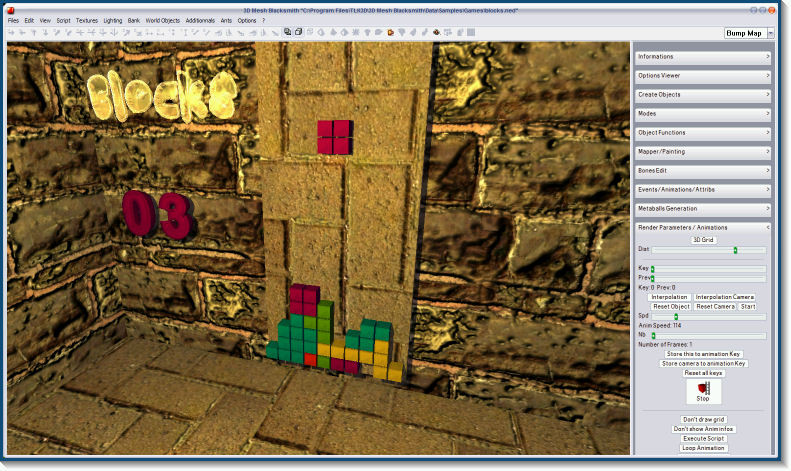The image size is (791, 471).
Task: Click the grey asterisk-shaped toolbar icon
Action: click(356, 32)
